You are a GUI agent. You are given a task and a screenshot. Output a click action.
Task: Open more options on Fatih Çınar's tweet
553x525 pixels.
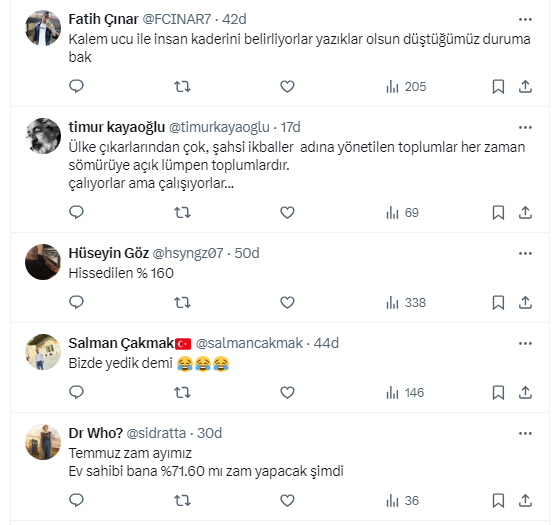525,19
